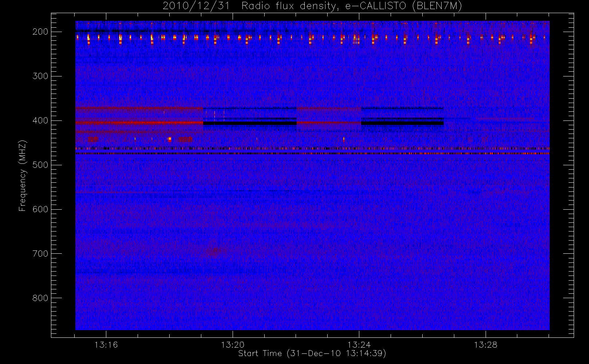Click the plot title 'Radio flux density, e-CALLISTO (BLEN7M)'
This screenshot has height=364, width=589.
[x=352, y=6]
